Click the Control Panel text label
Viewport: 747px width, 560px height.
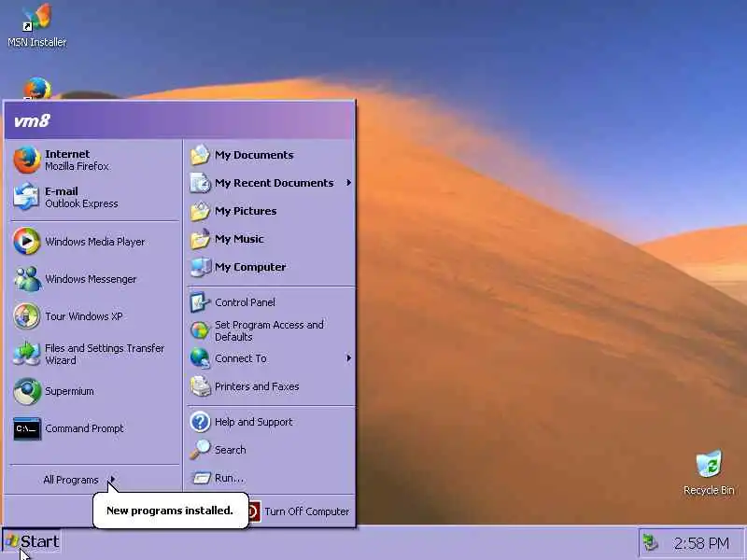tap(245, 302)
